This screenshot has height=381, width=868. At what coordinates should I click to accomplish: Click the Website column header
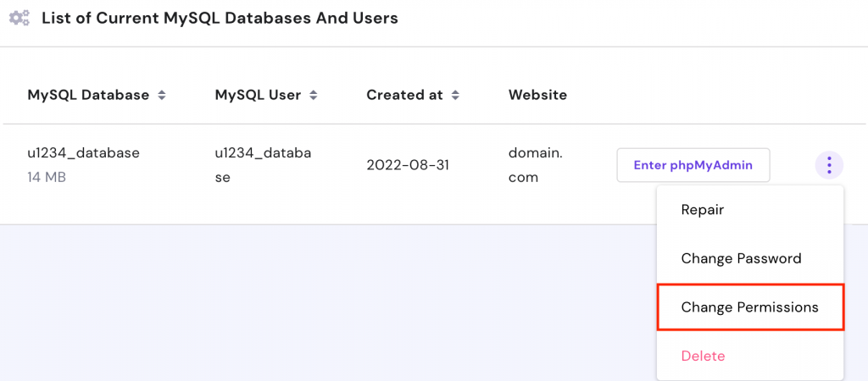point(537,95)
